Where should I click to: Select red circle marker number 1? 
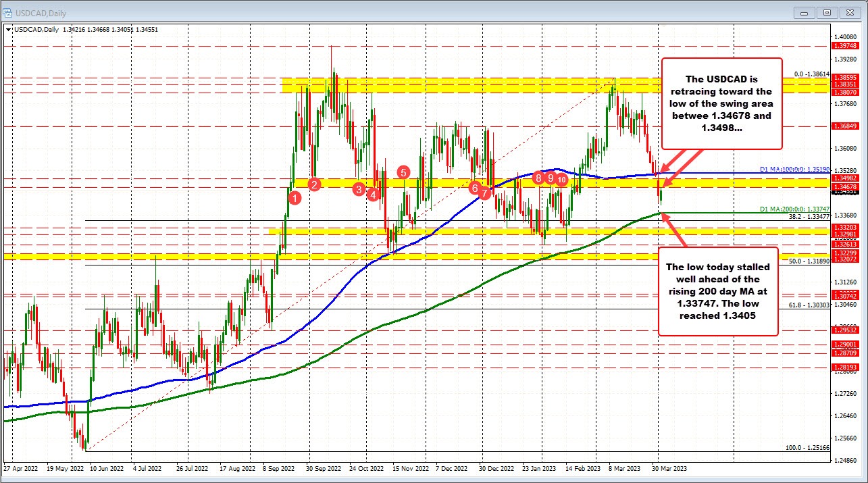click(x=295, y=197)
